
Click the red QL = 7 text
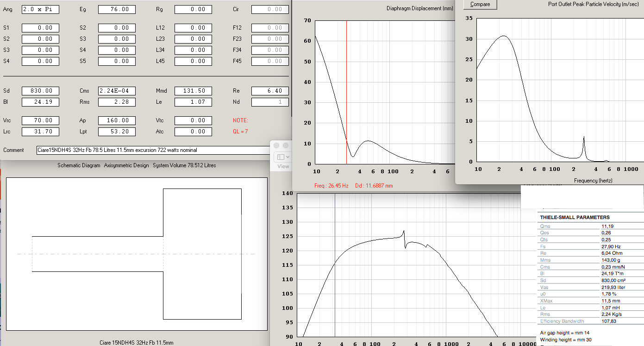point(240,132)
